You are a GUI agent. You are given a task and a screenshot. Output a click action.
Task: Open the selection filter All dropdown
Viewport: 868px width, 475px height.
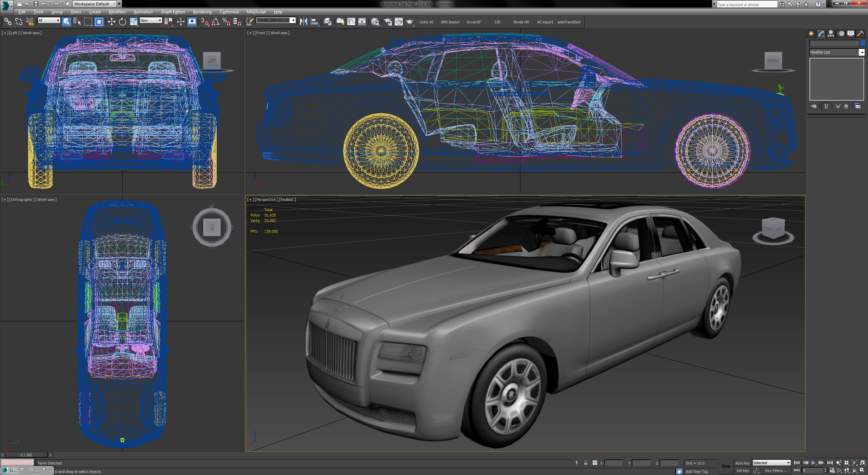click(49, 20)
